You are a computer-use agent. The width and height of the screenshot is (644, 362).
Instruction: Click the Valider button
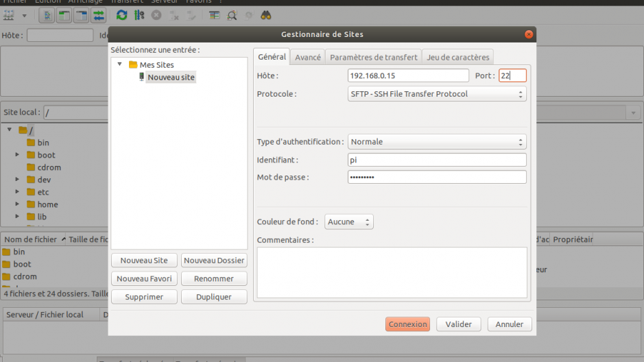pyautogui.click(x=458, y=324)
